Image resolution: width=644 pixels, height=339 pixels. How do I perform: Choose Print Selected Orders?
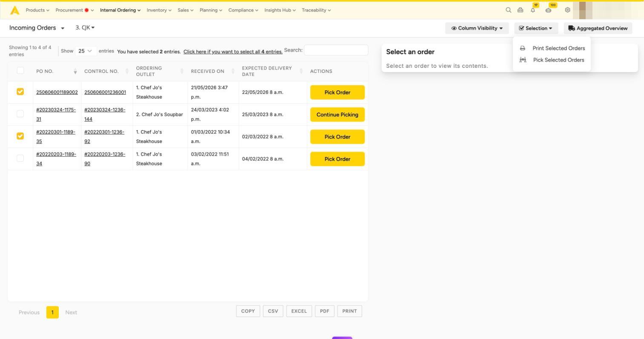[x=558, y=48]
